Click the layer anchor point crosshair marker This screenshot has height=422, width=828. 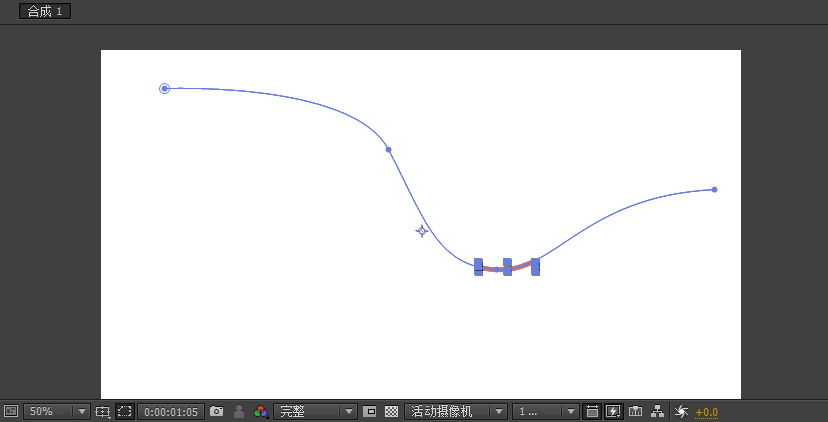point(421,231)
